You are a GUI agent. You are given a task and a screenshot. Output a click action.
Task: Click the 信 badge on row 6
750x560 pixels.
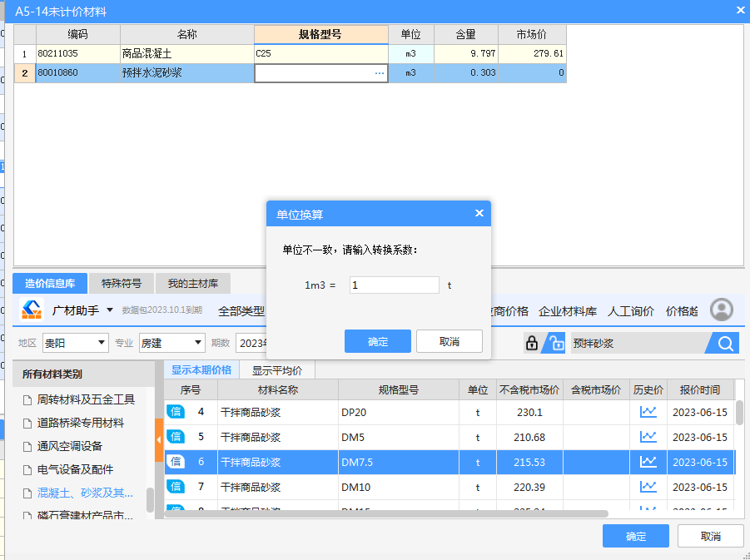pos(176,462)
